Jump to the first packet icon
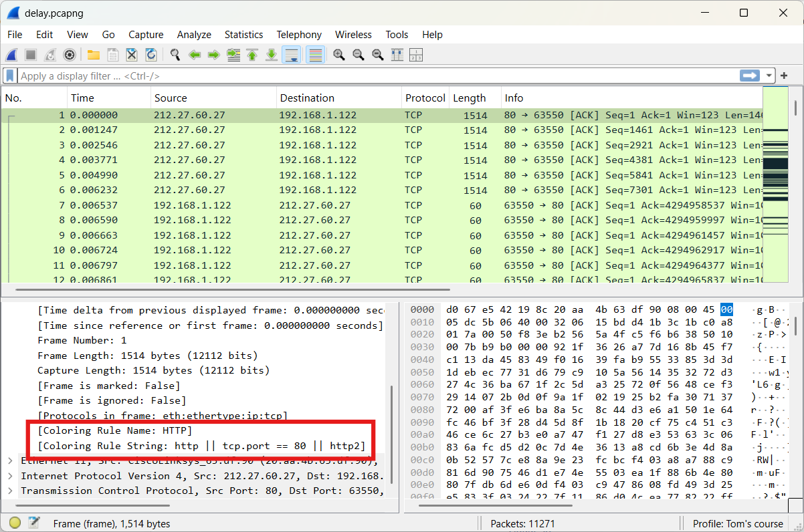The height and width of the screenshot is (532, 804). click(x=252, y=55)
